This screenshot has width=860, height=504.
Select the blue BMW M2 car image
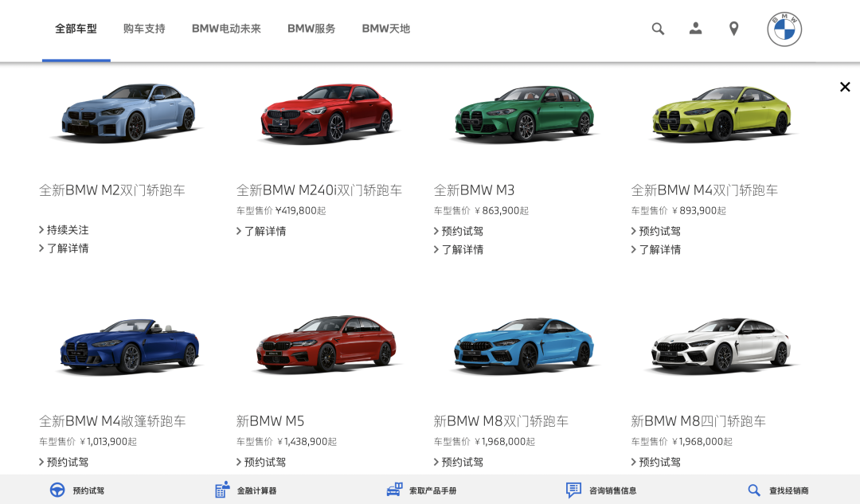click(x=127, y=112)
